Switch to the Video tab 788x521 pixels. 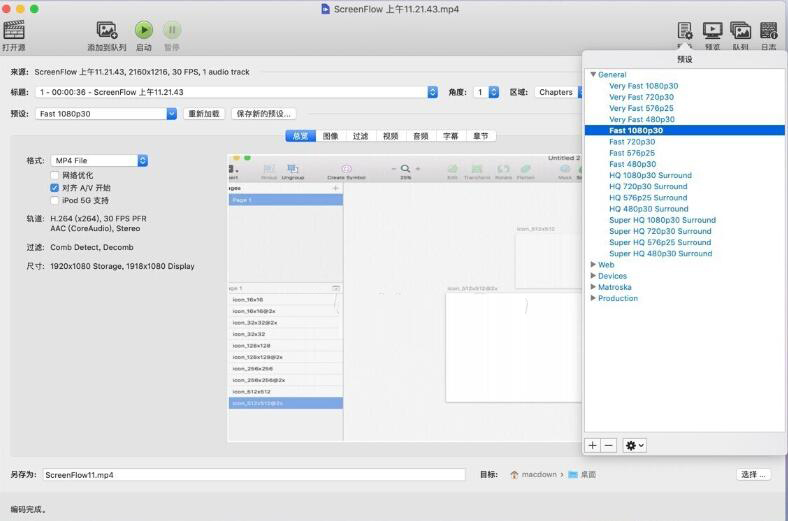coord(390,136)
